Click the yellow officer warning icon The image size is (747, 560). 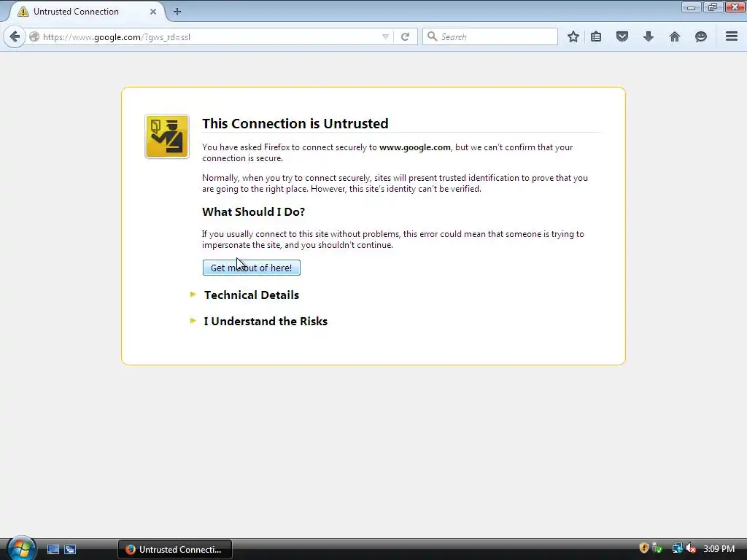pos(167,136)
